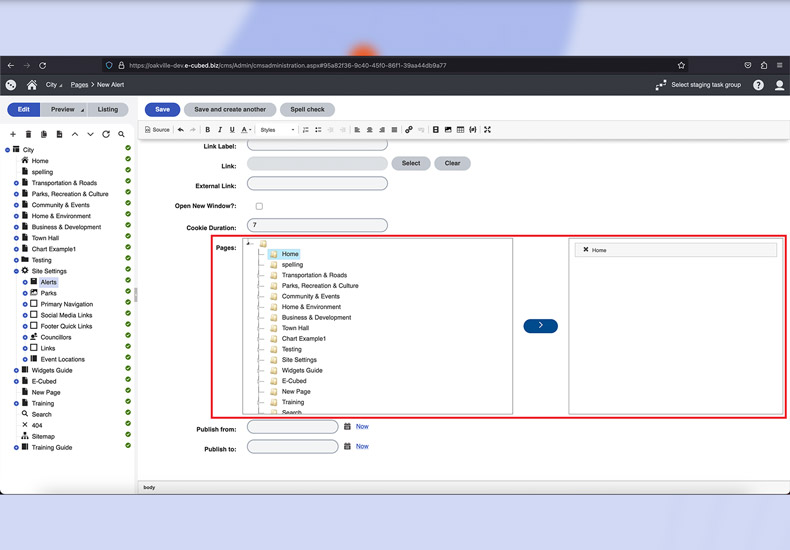Toggle bold formatting in editor toolbar

(x=208, y=130)
